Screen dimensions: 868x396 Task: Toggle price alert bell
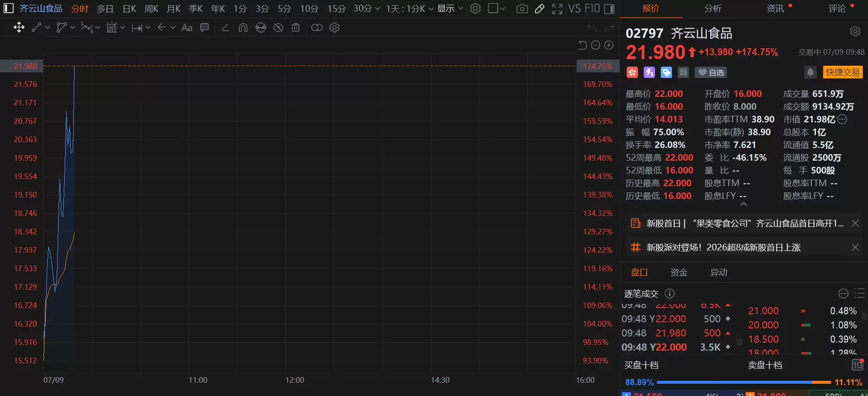[x=810, y=72]
